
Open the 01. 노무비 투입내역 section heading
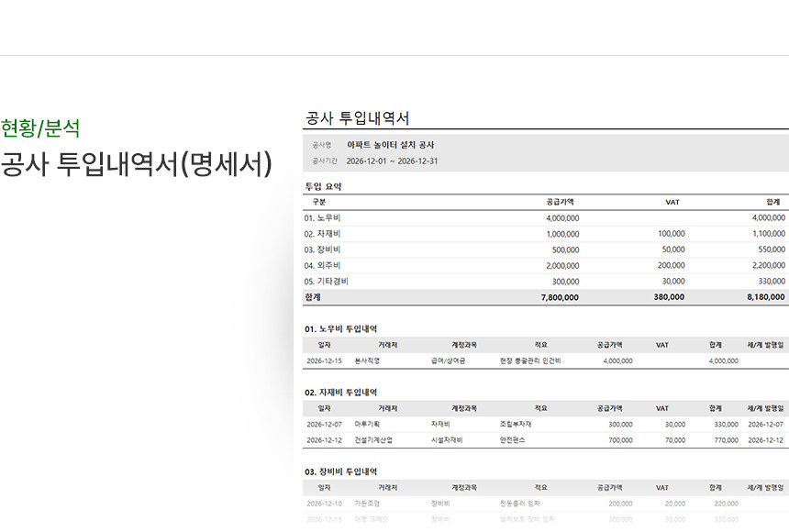coord(340,328)
